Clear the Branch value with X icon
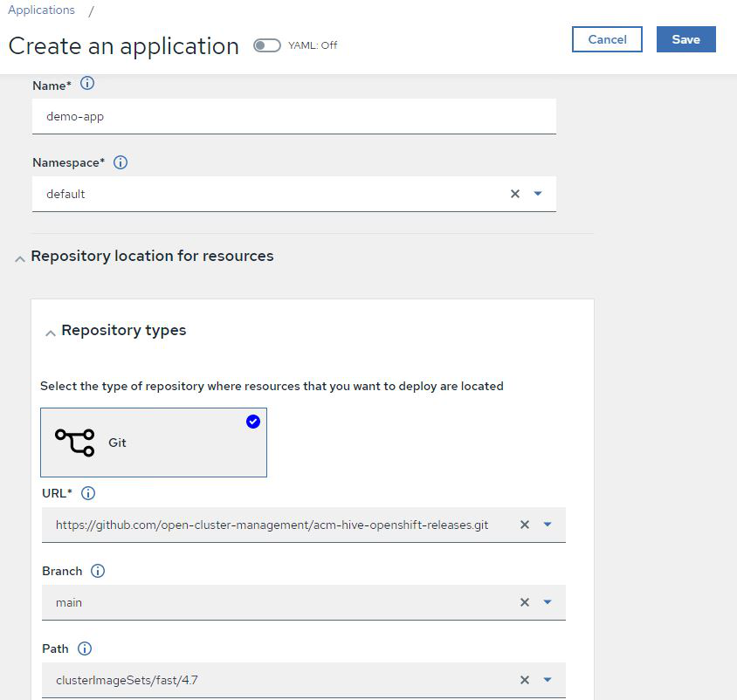This screenshot has width=737, height=700. tap(525, 602)
